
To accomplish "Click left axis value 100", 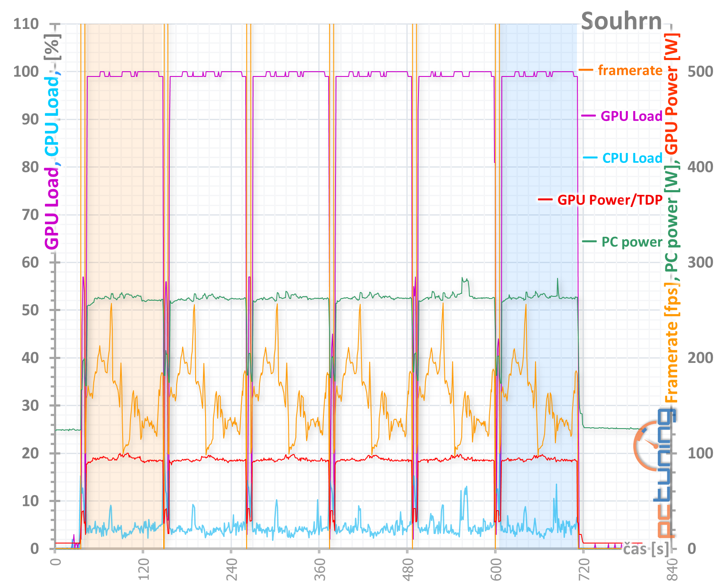I will coord(26,71).
